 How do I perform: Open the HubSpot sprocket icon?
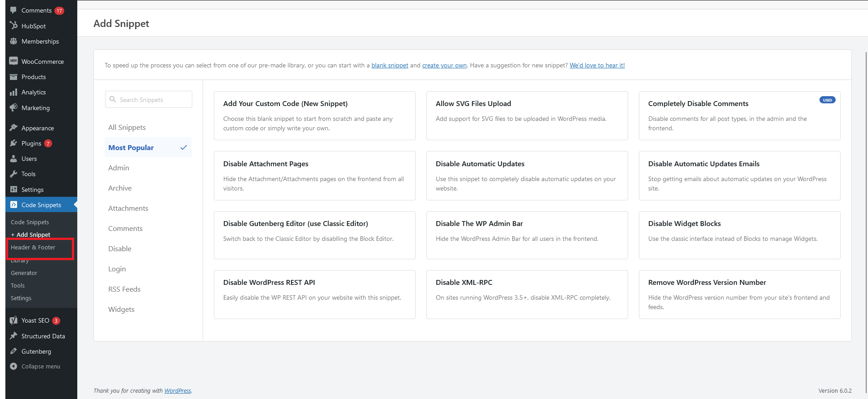(13, 26)
